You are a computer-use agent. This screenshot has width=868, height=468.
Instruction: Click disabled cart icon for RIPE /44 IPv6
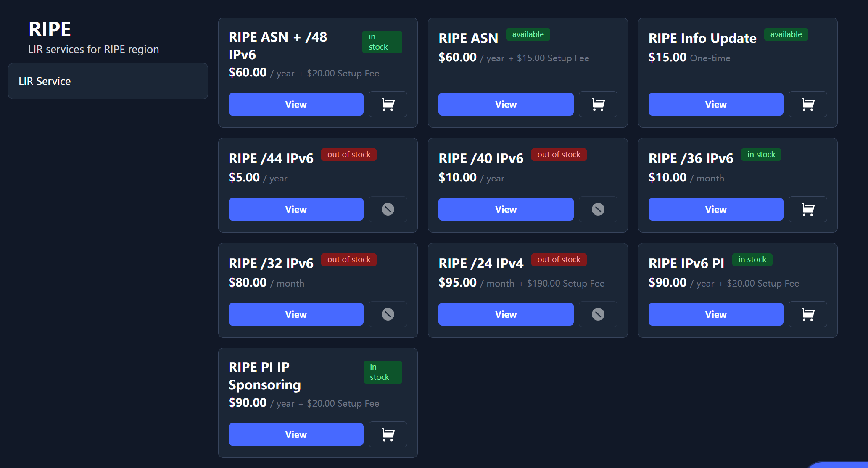tap(388, 209)
